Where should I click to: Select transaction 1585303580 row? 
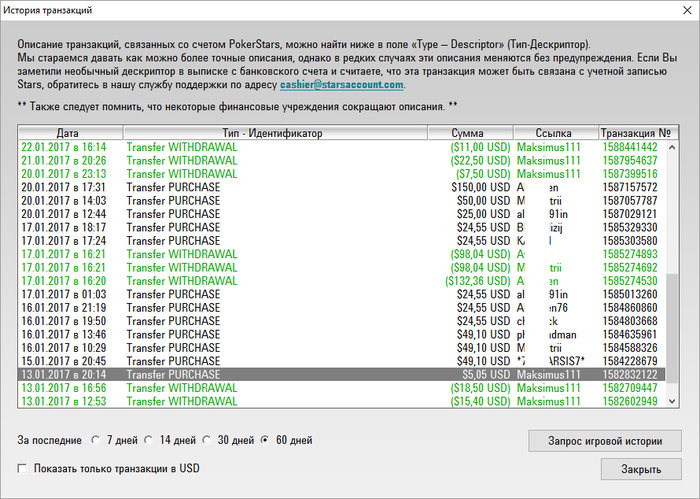tap(342, 241)
